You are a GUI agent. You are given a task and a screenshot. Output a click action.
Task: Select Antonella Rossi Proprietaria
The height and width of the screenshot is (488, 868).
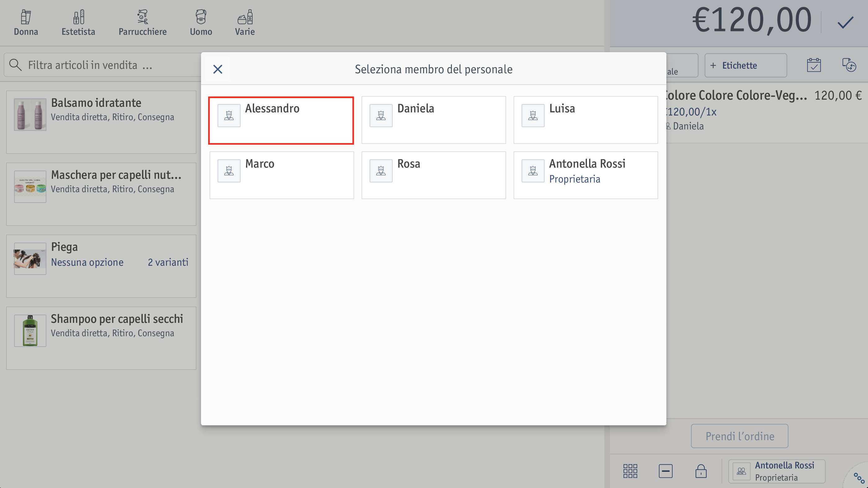(x=585, y=175)
